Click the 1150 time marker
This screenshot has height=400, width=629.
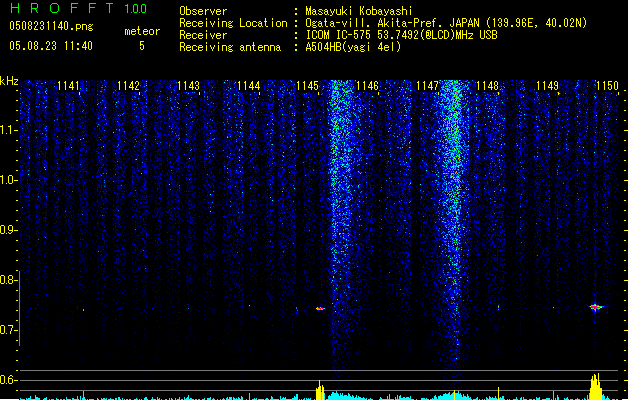607,85
